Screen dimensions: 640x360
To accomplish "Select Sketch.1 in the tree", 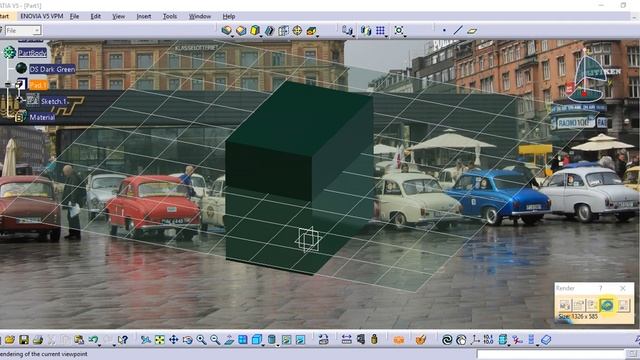I will click(54, 101).
